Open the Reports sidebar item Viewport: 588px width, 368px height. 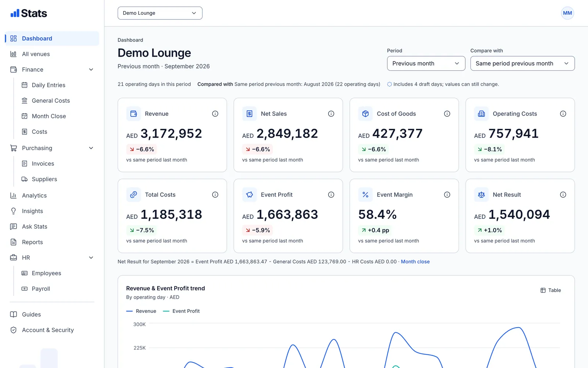(x=52, y=242)
